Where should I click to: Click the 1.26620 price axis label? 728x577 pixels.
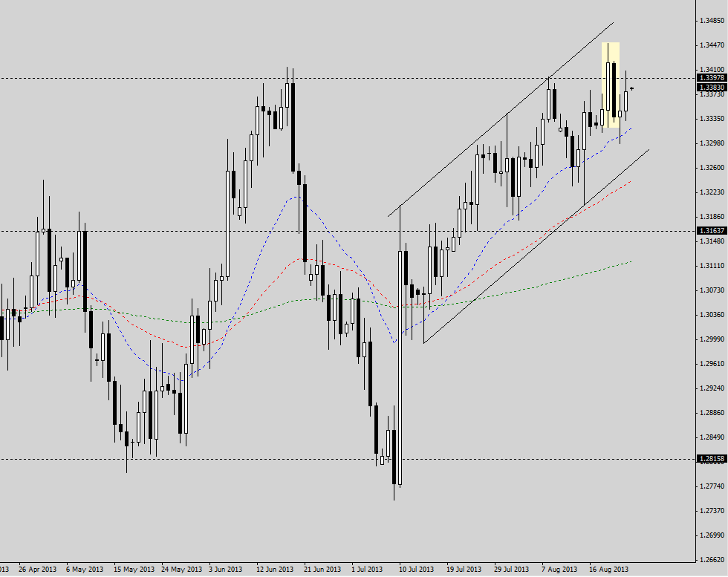(711, 559)
